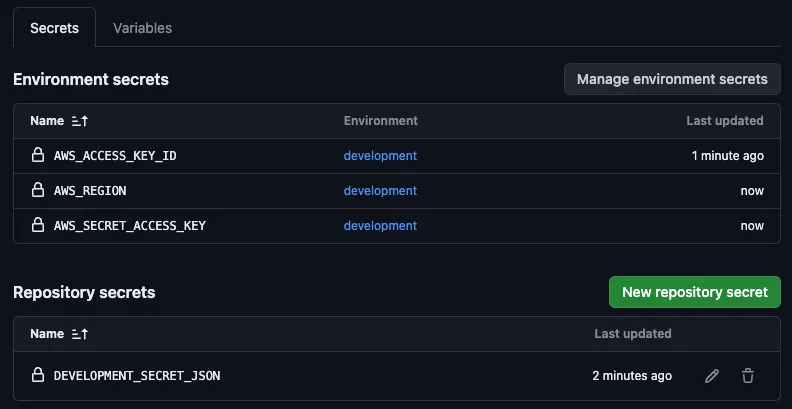Click the Name header in Repository secrets
The width and height of the screenshot is (792, 409).
point(47,334)
